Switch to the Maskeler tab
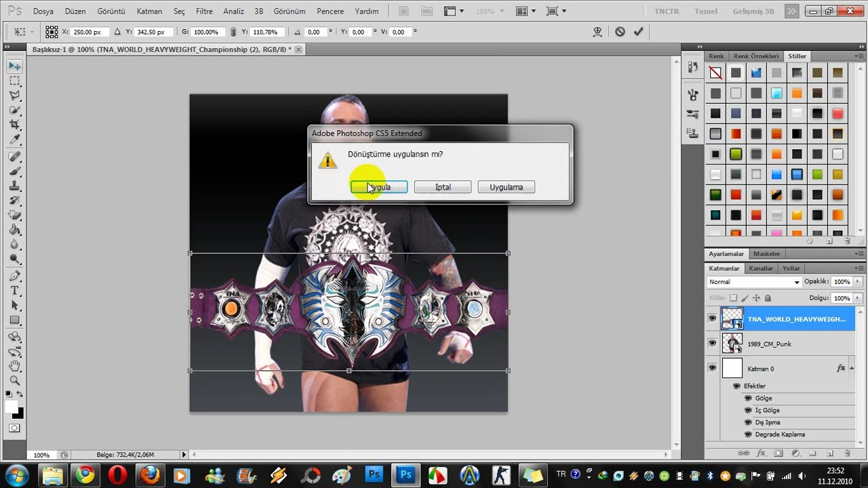The height and width of the screenshot is (488, 868). [767, 254]
